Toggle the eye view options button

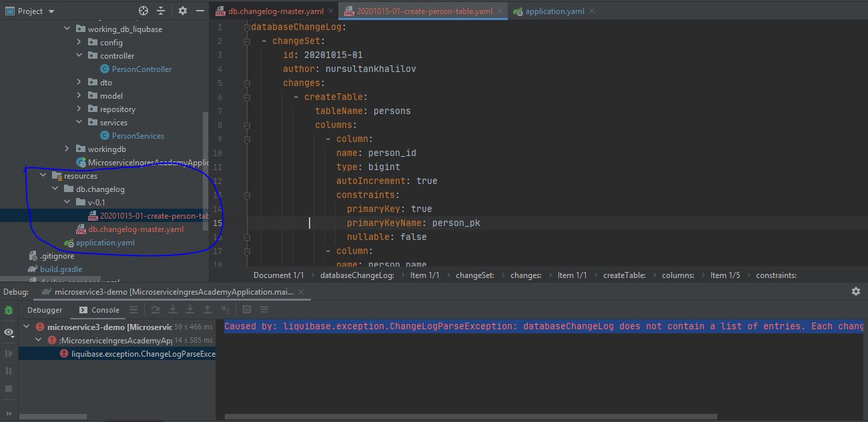[9, 332]
